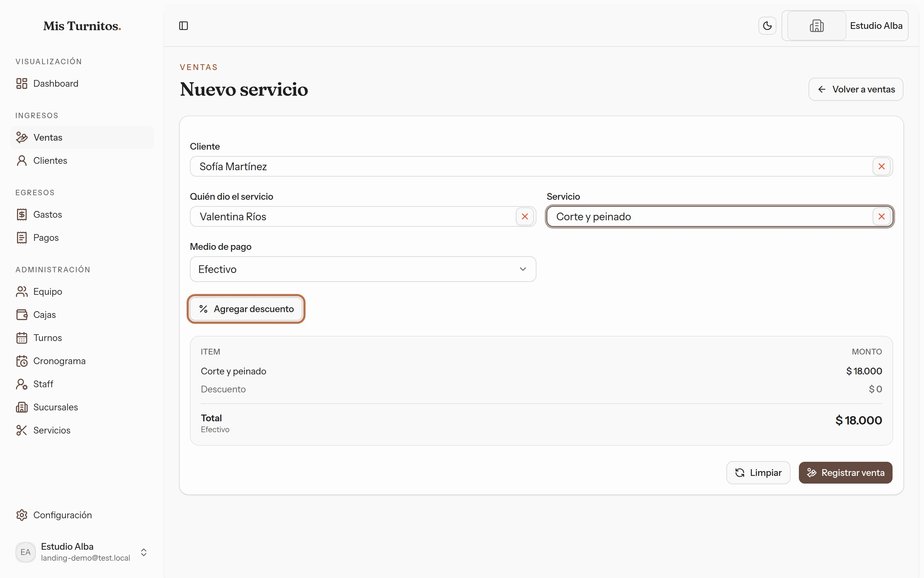Viewport: 924px width, 578px height.
Task: Click the Sucursales building icon
Action: coord(22,407)
